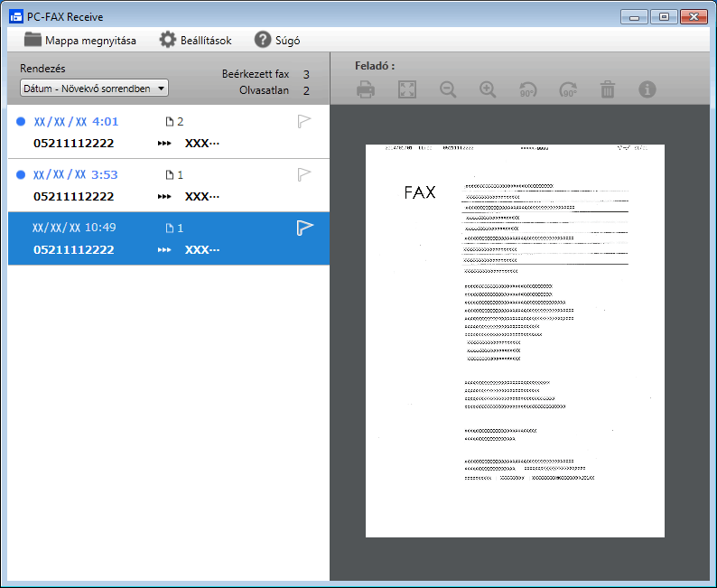717x588 pixels.
Task: Open the Súgó help menu
Action: 277,41
